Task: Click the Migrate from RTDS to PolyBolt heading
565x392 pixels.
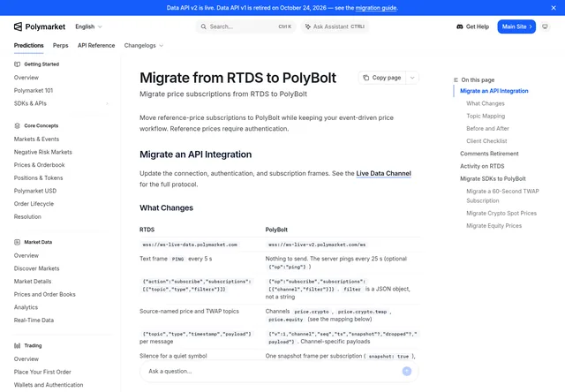Action: click(x=237, y=78)
